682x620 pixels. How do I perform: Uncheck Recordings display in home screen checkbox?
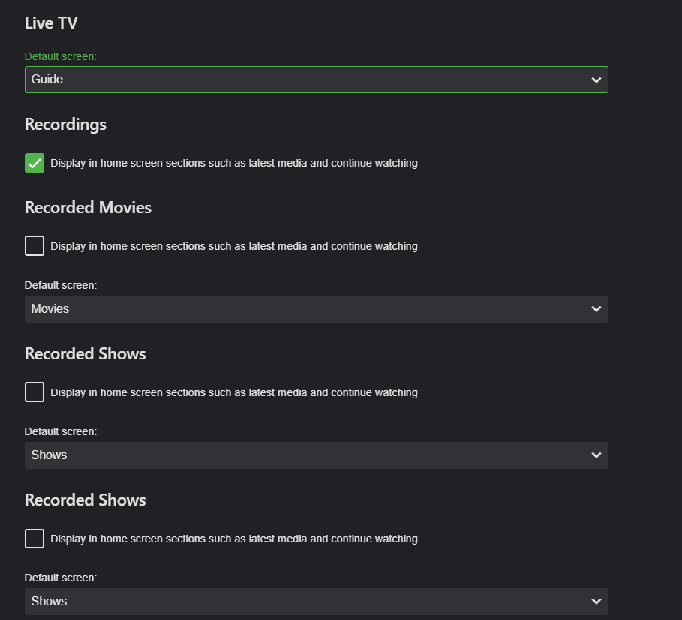[x=34, y=163]
